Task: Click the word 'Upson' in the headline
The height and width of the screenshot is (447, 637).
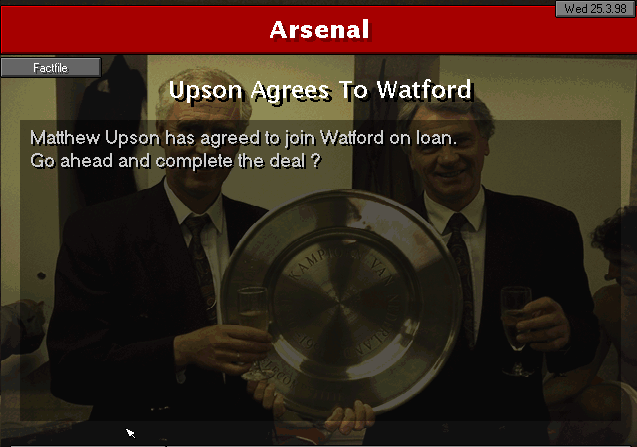Action: coord(205,90)
